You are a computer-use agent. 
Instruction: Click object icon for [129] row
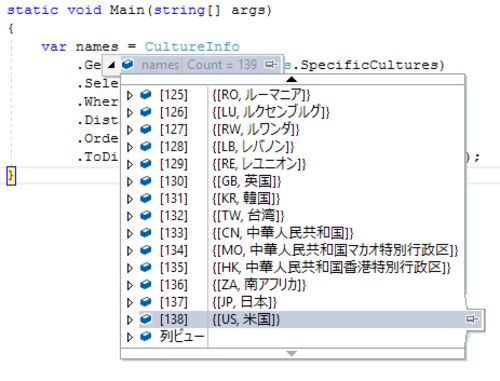point(146,164)
